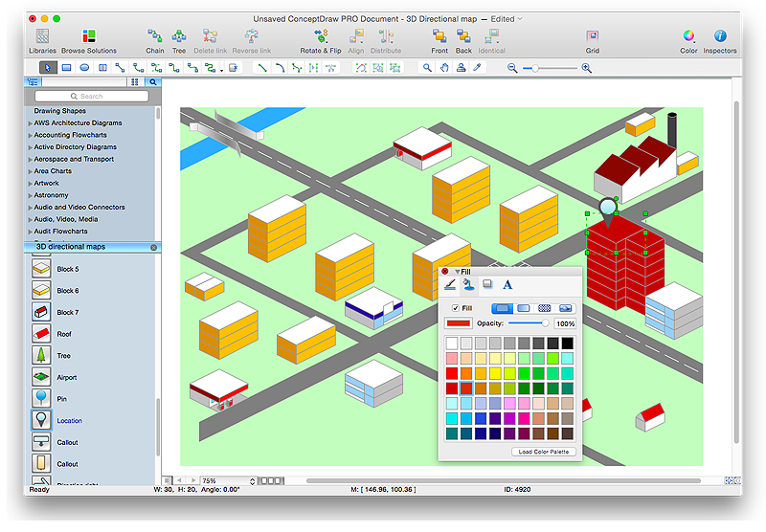Select the pattern fill style button
Viewport: 766px width, 532px height.
point(545,308)
